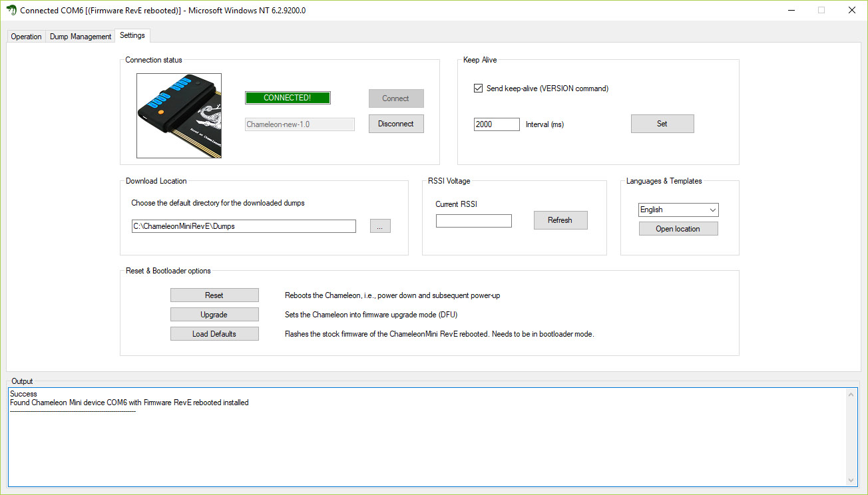Close the application window
The image size is (868, 495).
click(x=852, y=11)
